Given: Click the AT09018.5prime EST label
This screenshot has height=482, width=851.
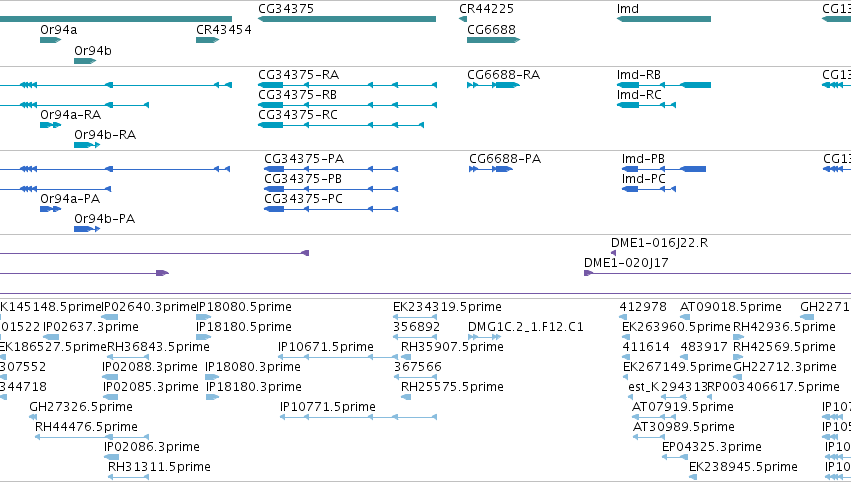Looking at the screenshot, I should pyautogui.click(x=731, y=307).
